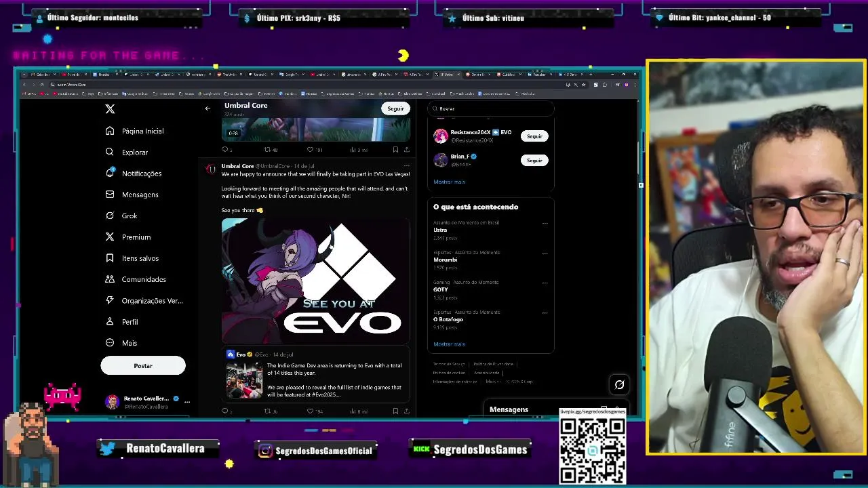This screenshot has width=868, height=488.
Task: Reply to the video post above
Action: pos(226,150)
